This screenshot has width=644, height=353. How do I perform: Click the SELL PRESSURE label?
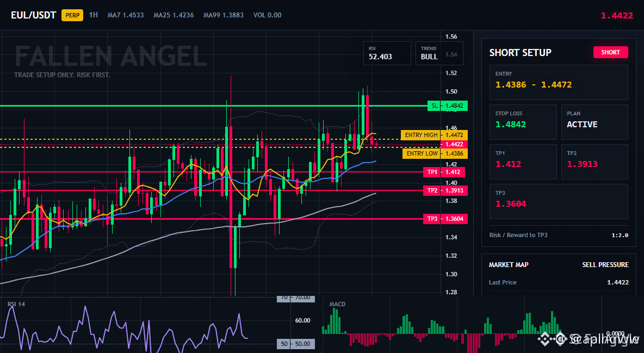coord(605,265)
